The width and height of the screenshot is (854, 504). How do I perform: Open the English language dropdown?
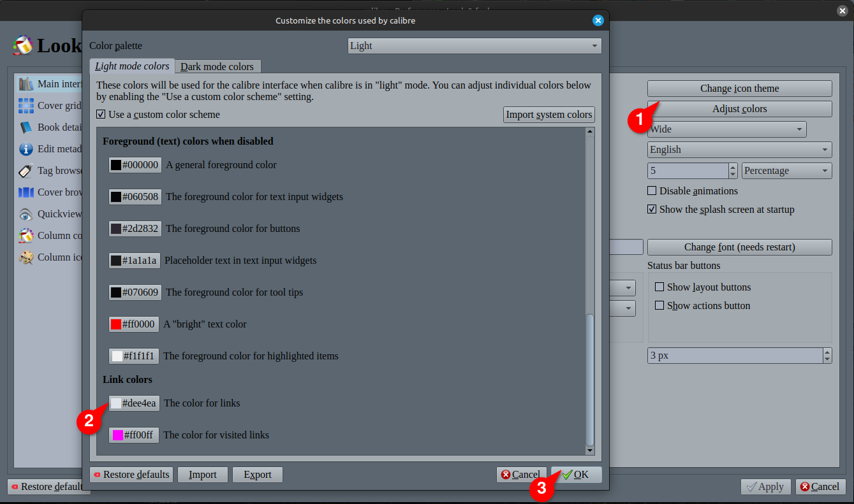pyautogui.click(x=740, y=150)
